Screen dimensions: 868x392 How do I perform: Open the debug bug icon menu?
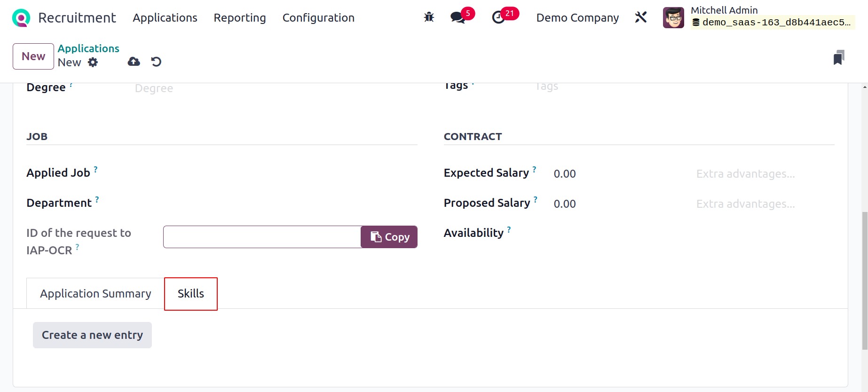[429, 17]
